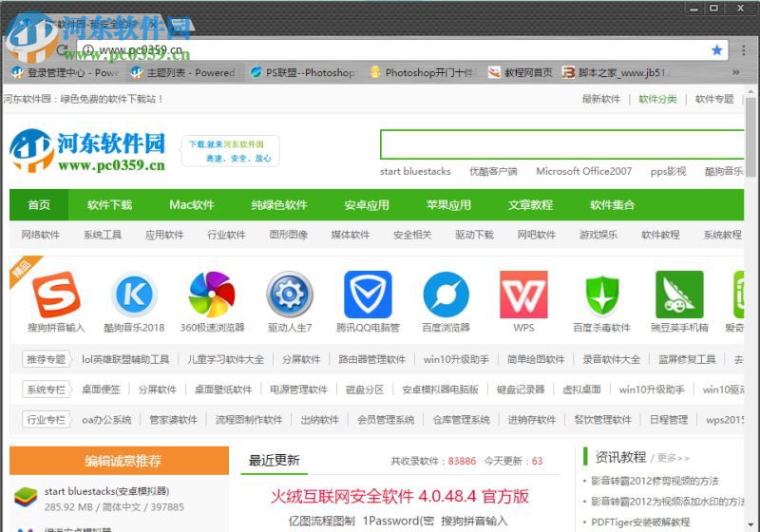Click the site search input box
Viewport: 760px width, 532px height.
coord(562,144)
